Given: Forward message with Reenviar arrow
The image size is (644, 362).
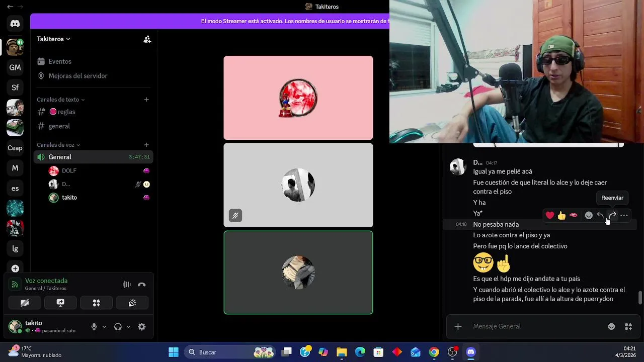Looking at the screenshot, I should (x=612, y=216).
